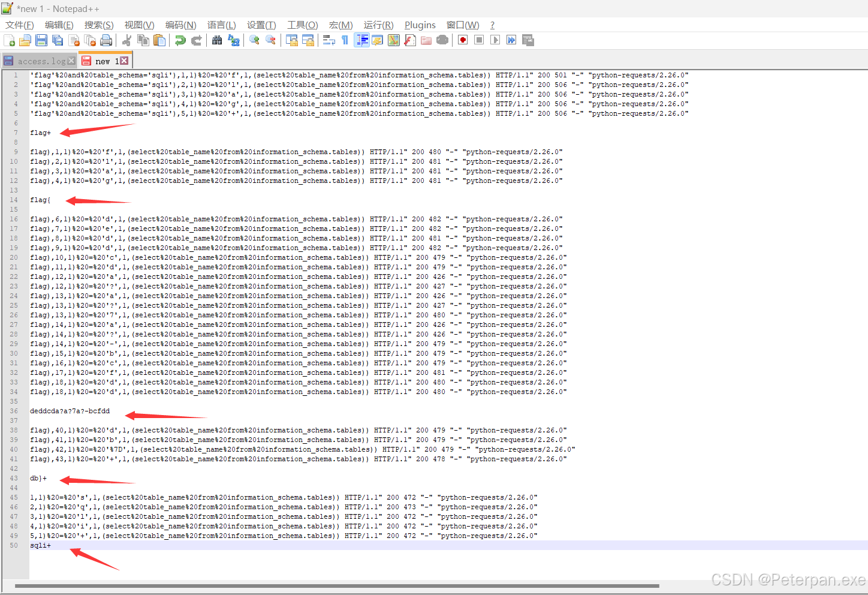Screen dimensions: 868x595
Task: Create a new document with the New icon
Action: tap(10, 40)
